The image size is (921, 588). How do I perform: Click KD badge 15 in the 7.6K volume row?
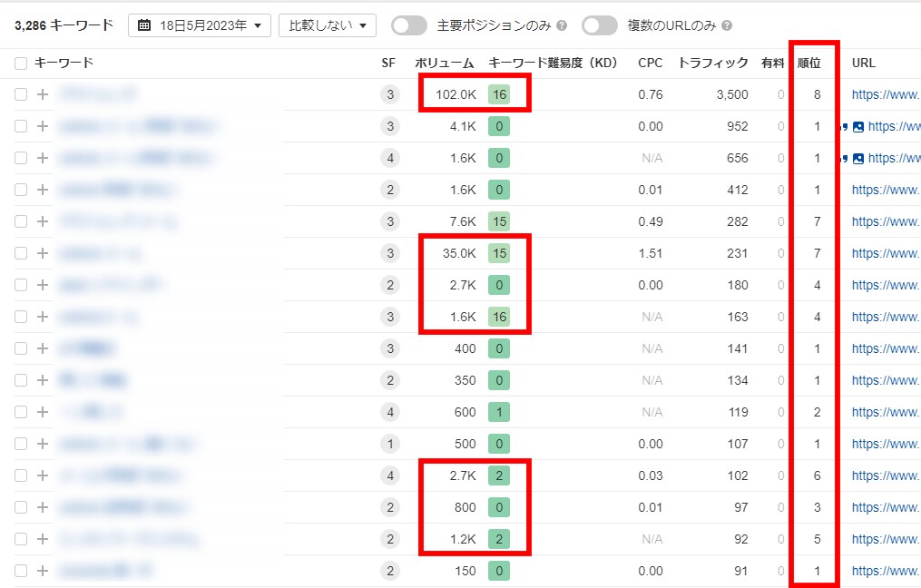click(x=499, y=220)
